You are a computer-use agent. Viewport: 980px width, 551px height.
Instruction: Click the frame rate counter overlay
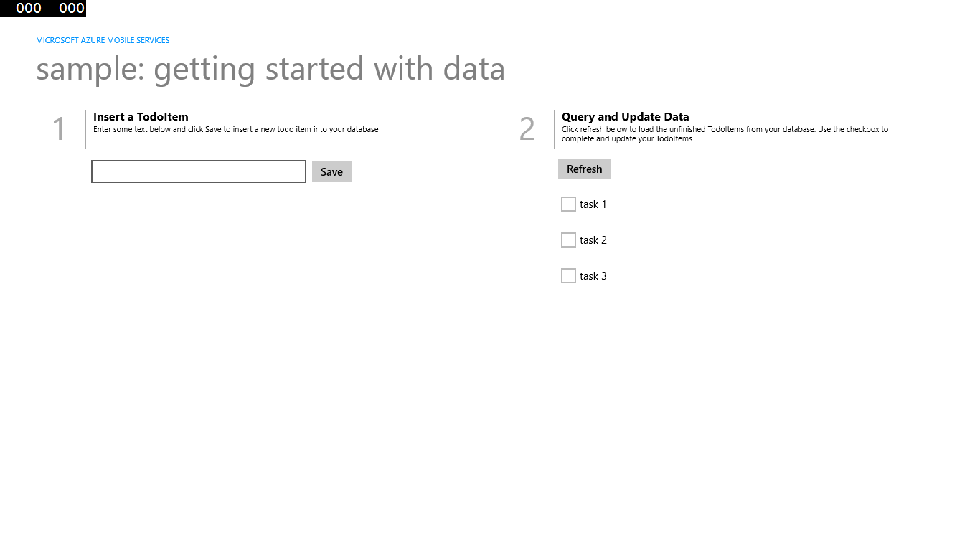pyautogui.click(x=43, y=8)
